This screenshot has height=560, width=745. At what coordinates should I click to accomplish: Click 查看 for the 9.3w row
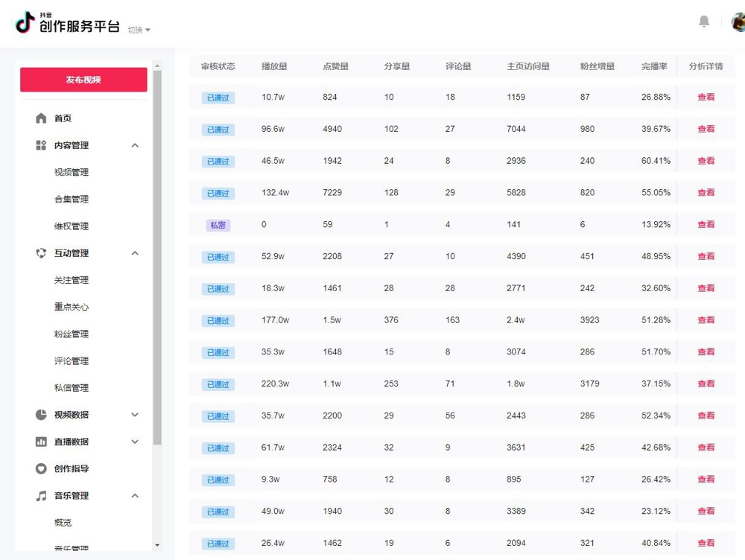coord(706,479)
